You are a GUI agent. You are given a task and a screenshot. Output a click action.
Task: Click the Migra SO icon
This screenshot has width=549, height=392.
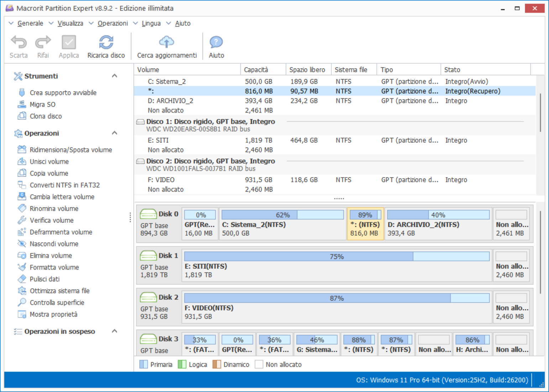pyautogui.click(x=22, y=104)
